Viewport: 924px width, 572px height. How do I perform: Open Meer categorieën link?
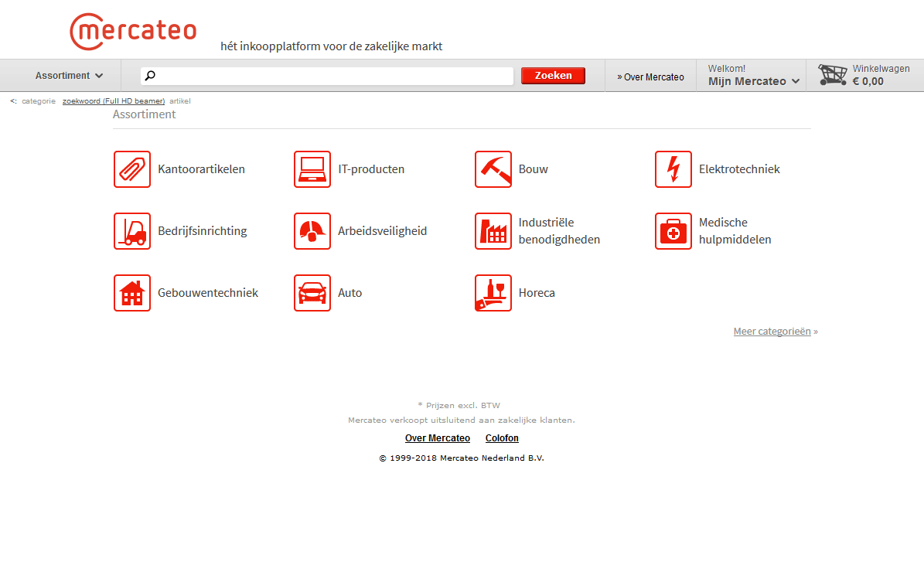[x=772, y=332]
